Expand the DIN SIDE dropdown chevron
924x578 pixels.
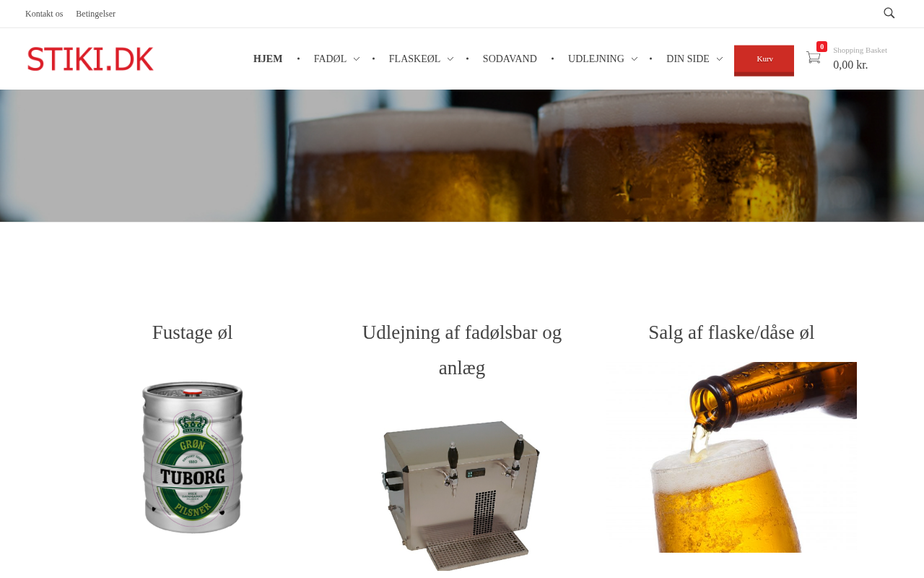[x=719, y=59]
